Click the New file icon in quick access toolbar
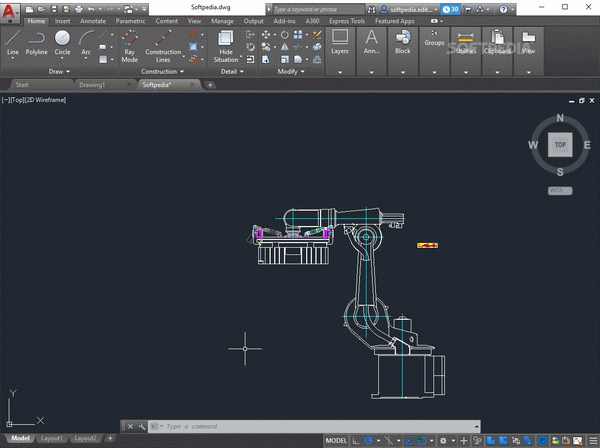The width and height of the screenshot is (600, 448). 29,9
